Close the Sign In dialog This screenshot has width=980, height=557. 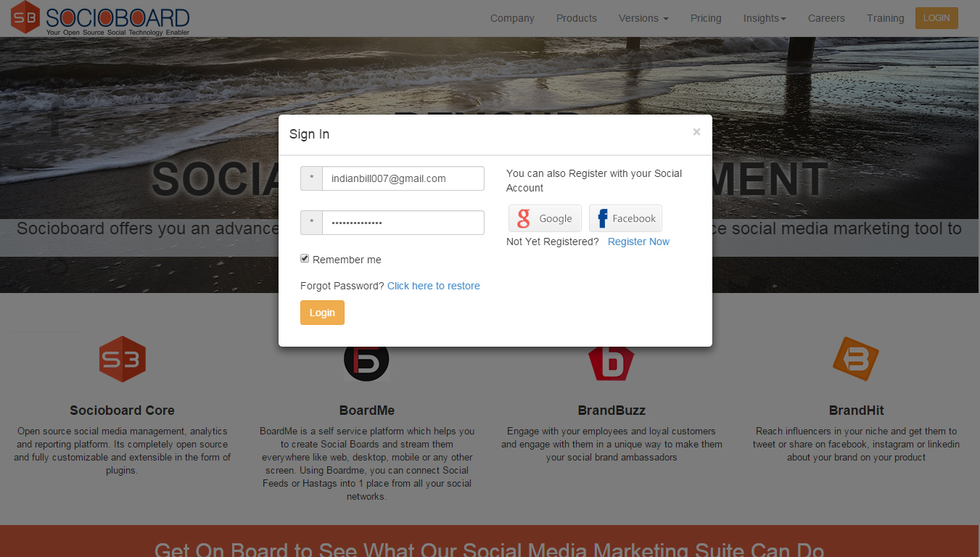click(x=696, y=132)
